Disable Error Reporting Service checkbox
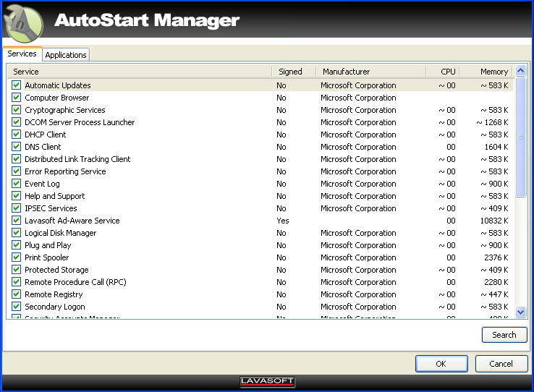 point(16,171)
